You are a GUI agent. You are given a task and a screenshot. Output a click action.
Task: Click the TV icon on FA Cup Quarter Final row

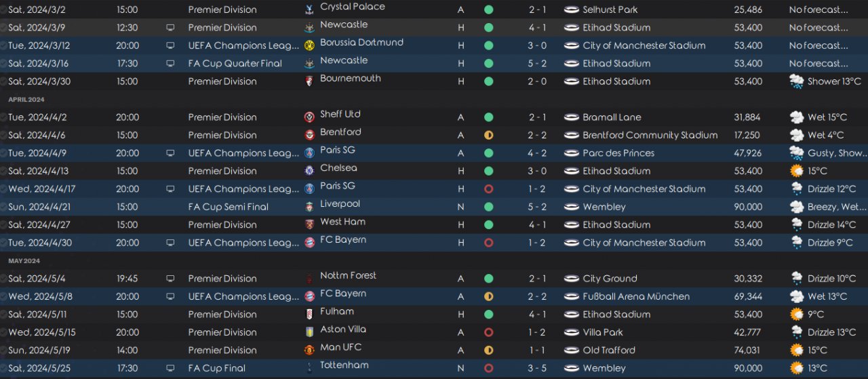coord(170,64)
